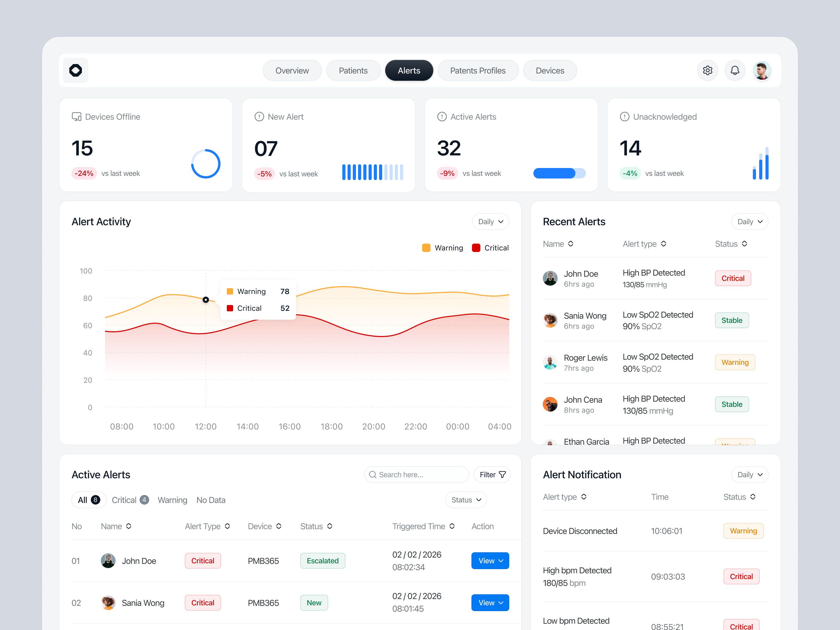Open the Status dropdown in Active Alerts
This screenshot has height=630, width=840.
pyautogui.click(x=466, y=500)
